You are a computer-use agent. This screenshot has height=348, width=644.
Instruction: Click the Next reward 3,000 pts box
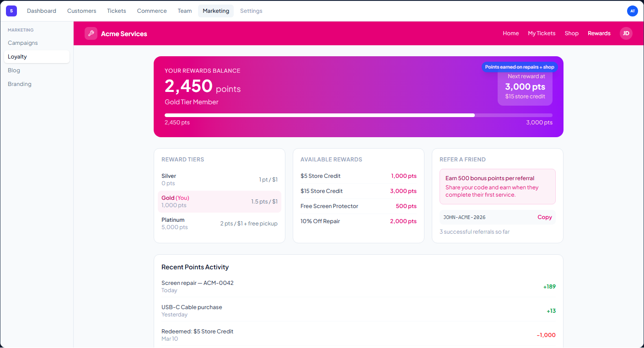525,86
